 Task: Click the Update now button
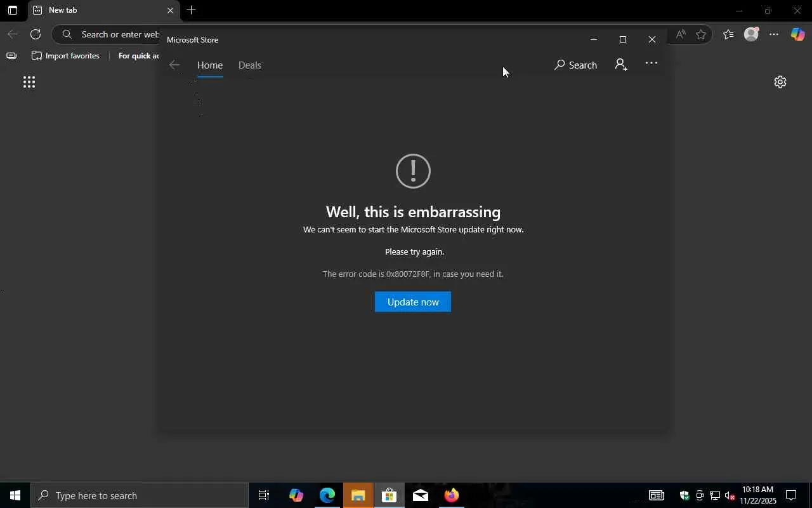tap(413, 302)
